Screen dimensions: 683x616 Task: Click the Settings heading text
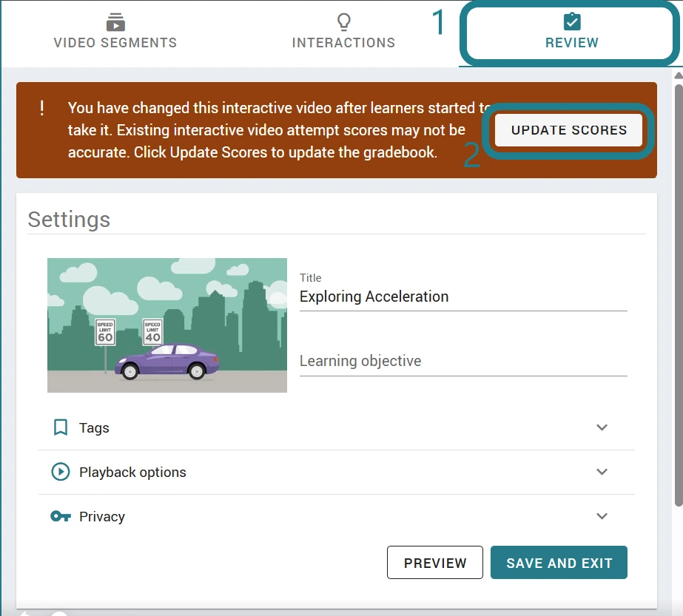point(69,220)
